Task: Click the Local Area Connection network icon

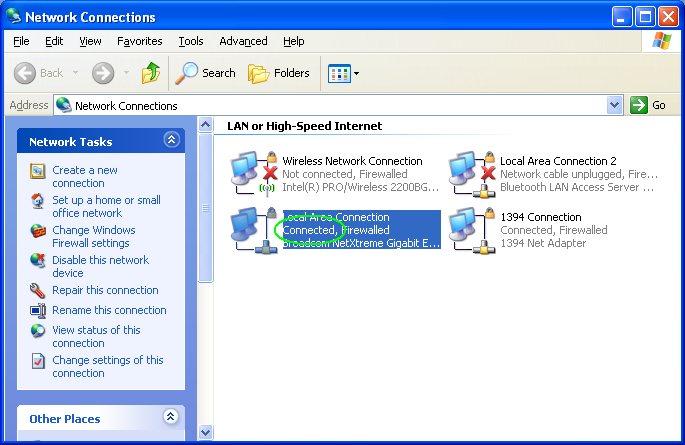Action: click(x=251, y=229)
